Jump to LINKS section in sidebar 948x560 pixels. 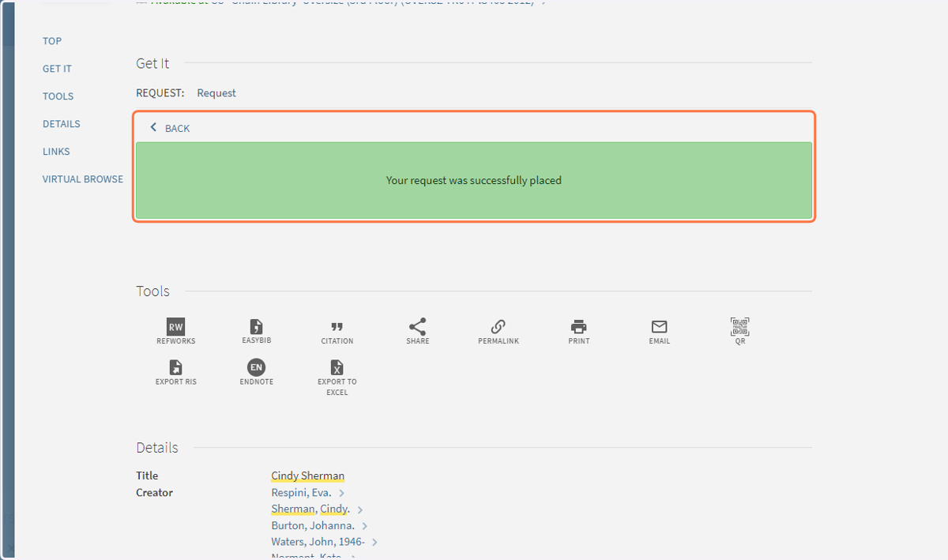(56, 152)
